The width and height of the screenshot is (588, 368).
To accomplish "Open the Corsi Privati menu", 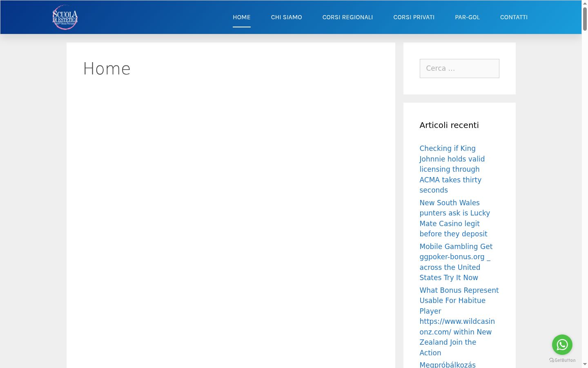I will point(414,17).
